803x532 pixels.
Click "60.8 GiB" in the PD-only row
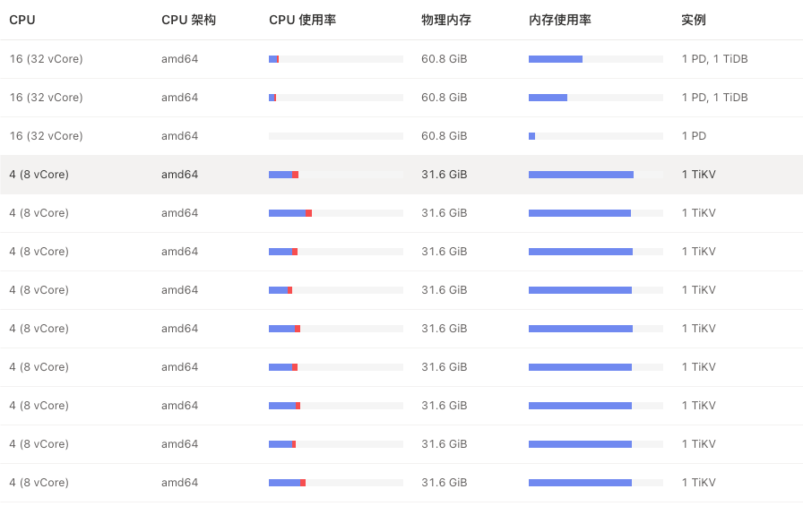pyautogui.click(x=444, y=136)
